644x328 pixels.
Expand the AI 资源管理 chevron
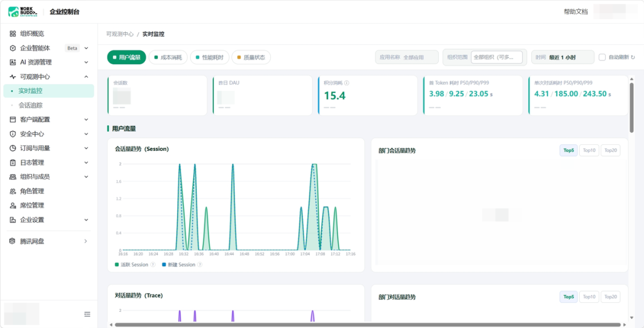tap(86, 63)
